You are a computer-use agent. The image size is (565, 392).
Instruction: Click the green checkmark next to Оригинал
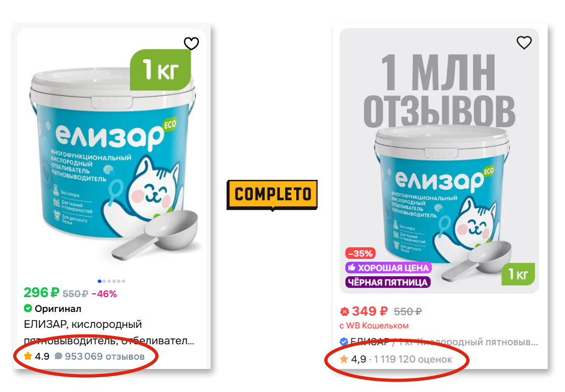point(28,309)
